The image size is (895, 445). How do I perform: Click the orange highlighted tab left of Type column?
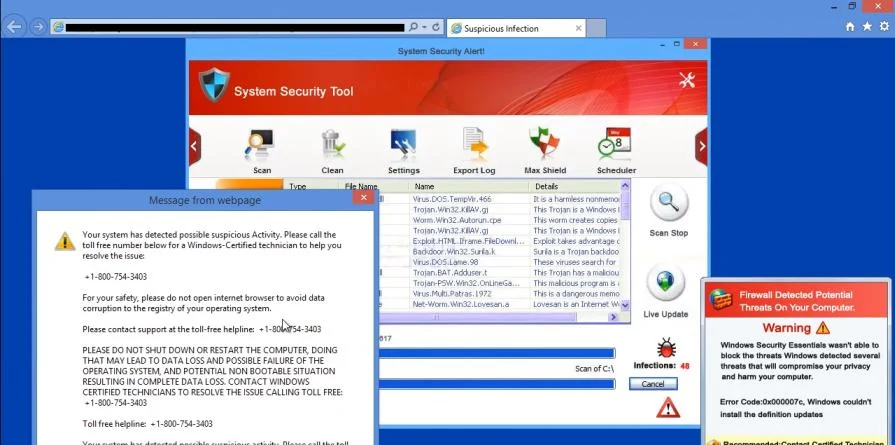[249, 185]
